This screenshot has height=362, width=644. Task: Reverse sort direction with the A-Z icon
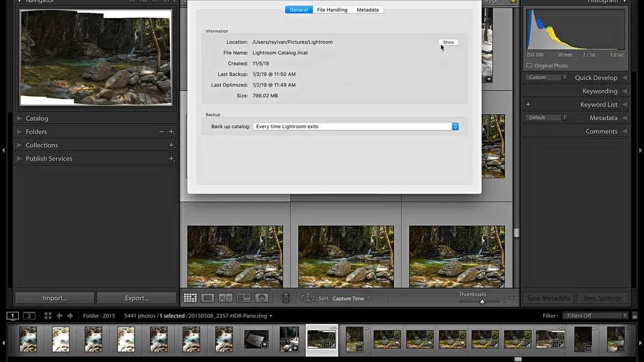(308, 298)
